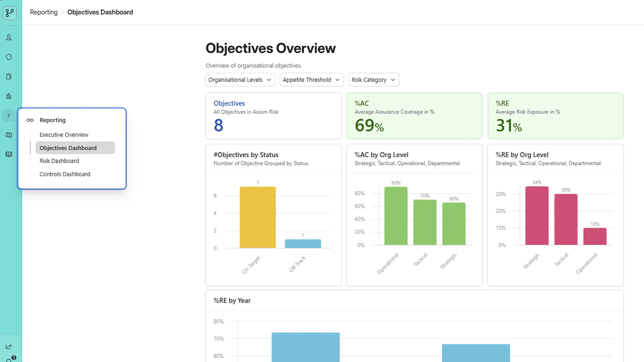The height and width of the screenshot is (362, 644).
Task: Click the green Operational 90% bar
Action: pos(396,216)
